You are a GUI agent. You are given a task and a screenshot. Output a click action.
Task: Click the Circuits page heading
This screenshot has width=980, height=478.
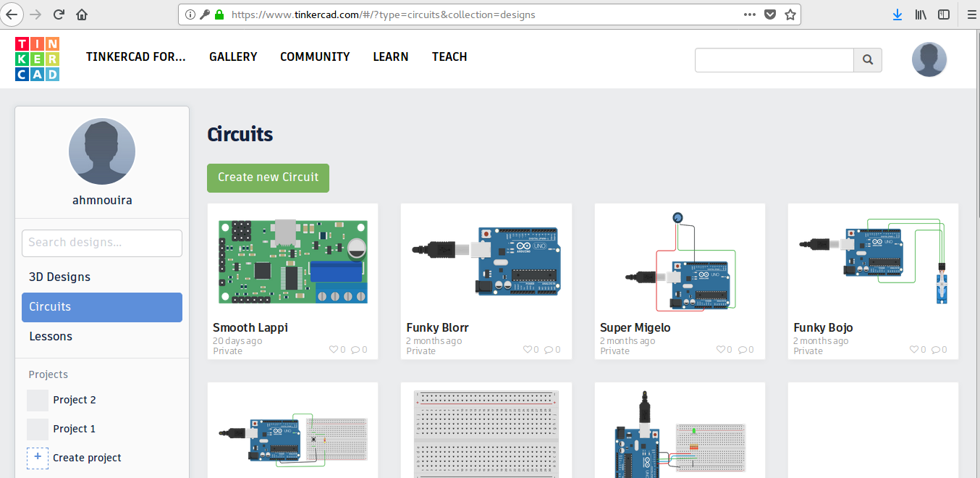click(x=240, y=134)
